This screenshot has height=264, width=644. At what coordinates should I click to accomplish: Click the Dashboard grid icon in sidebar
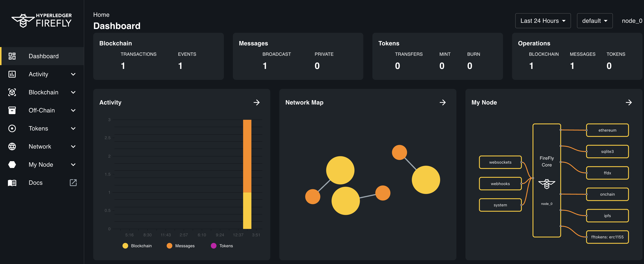point(12,56)
